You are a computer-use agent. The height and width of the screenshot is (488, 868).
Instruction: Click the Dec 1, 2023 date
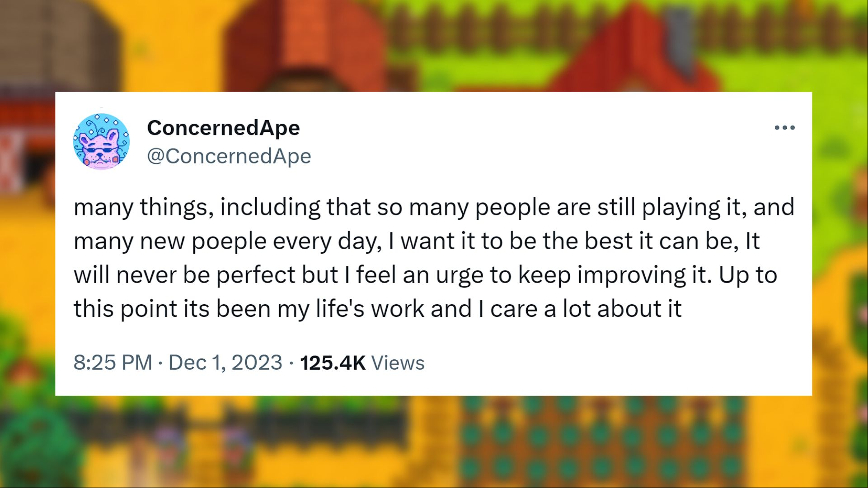[225, 363]
